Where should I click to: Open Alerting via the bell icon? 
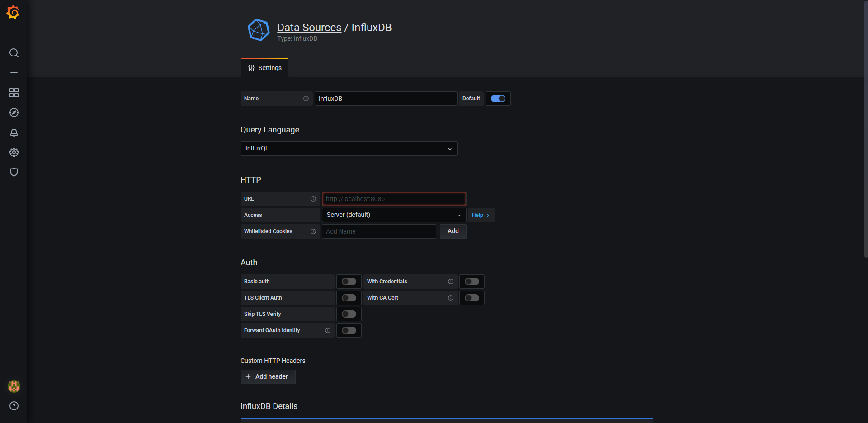pos(14,132)
